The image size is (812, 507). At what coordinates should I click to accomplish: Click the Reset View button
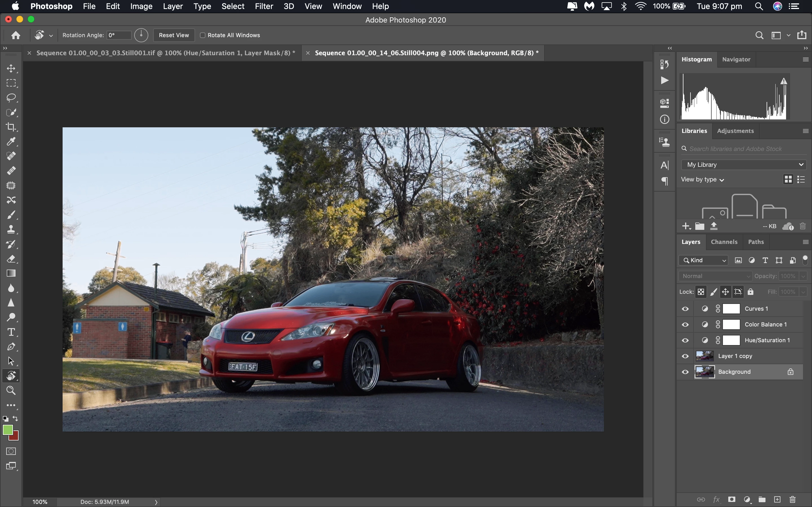coord(174,35)
